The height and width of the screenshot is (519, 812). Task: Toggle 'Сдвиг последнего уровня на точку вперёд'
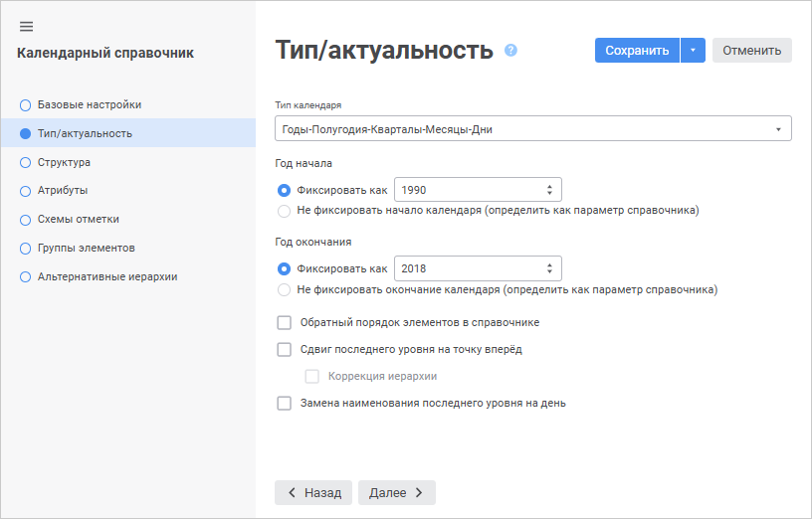(x=285, y=349)
